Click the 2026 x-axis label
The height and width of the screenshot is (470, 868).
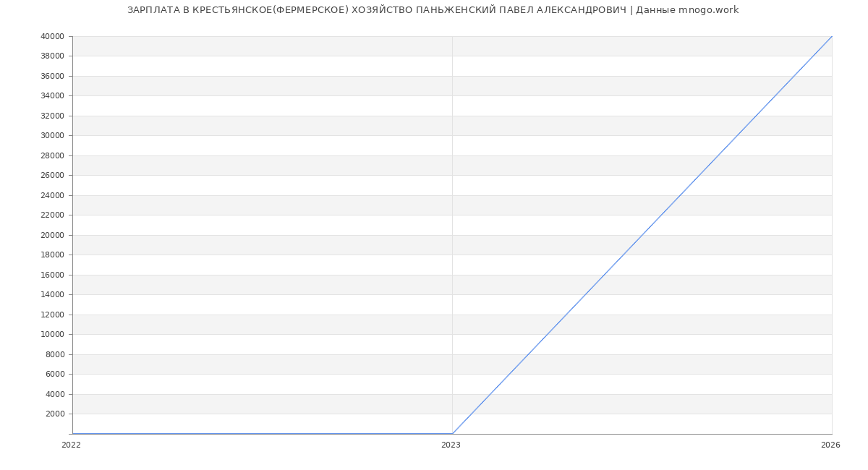point(830,445)
